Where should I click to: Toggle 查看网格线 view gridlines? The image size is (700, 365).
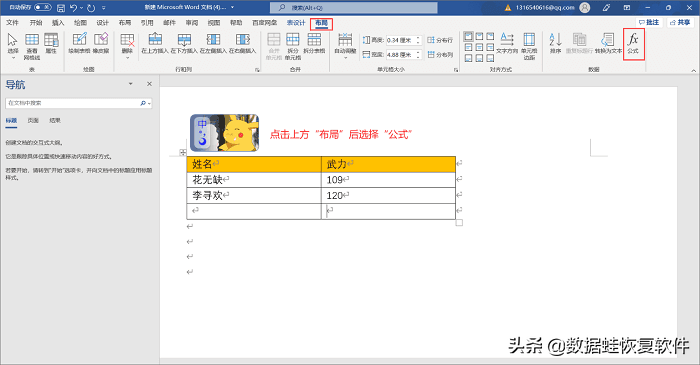click(32, 46)
